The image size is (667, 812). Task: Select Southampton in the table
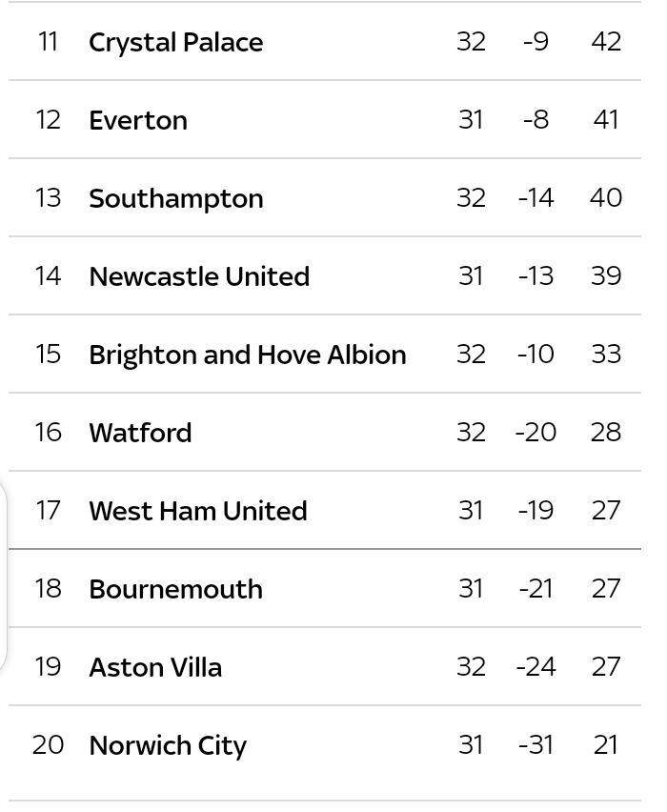(176, 199)
